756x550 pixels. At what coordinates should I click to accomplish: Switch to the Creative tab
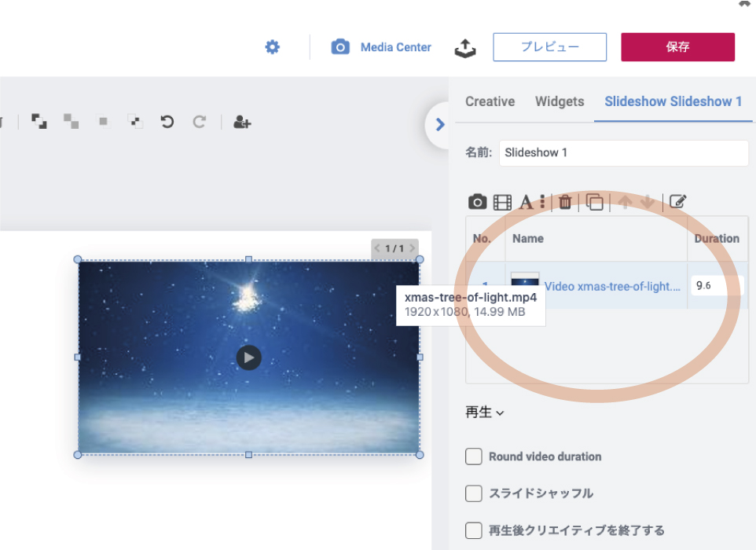tap(490, 101)
